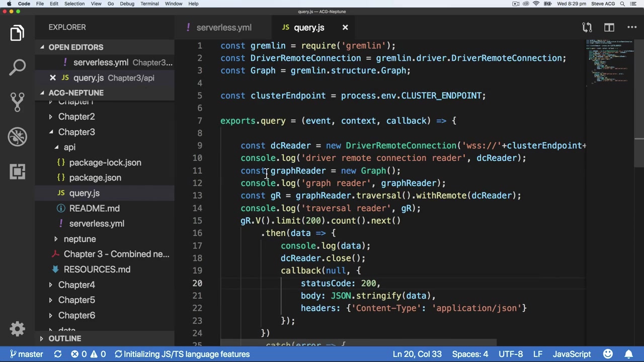Screen dimensions: 644x362
Task: Expand the neptune folder
Action: [x=56, y=239]
